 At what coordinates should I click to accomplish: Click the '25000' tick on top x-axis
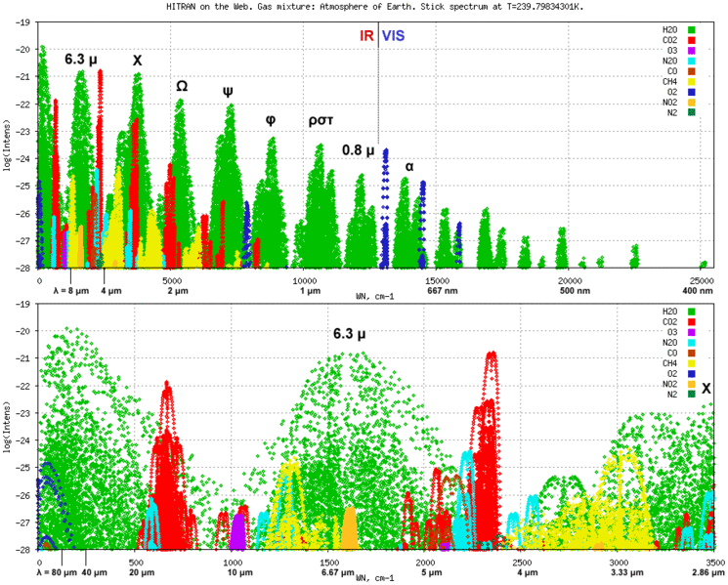702,281
